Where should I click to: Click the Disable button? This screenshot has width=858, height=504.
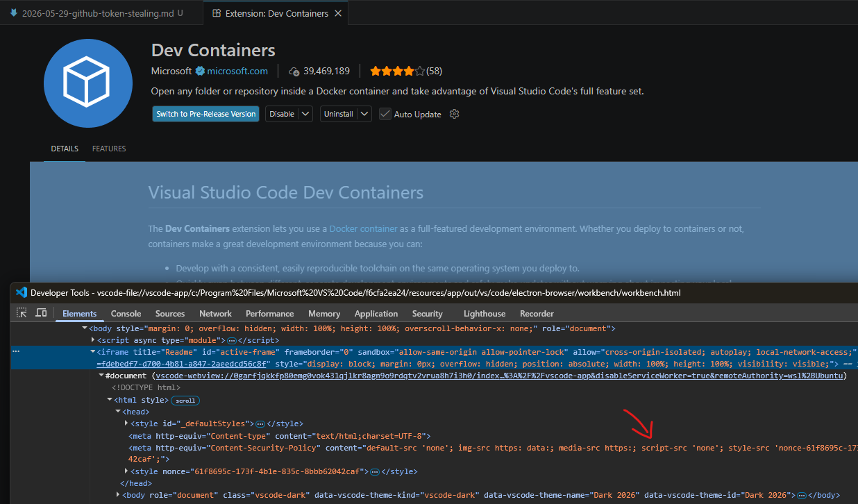click(x=282, y=114)
